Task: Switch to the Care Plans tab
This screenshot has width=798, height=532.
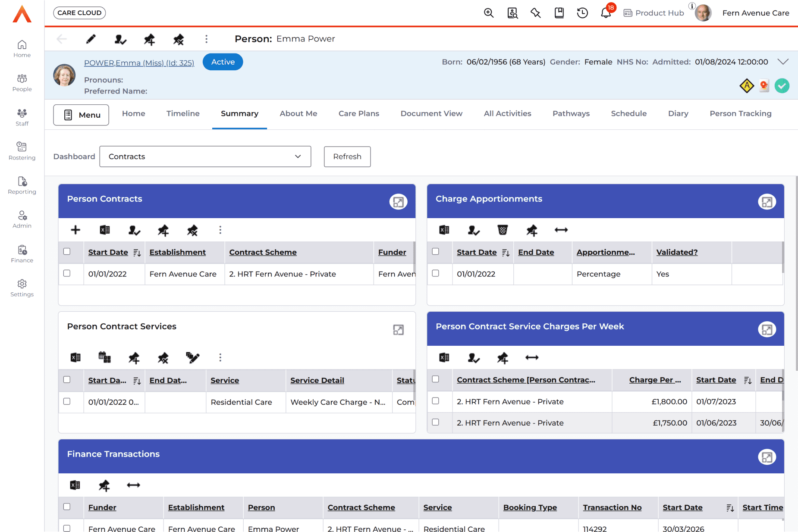Action: (x=358, y=113)
